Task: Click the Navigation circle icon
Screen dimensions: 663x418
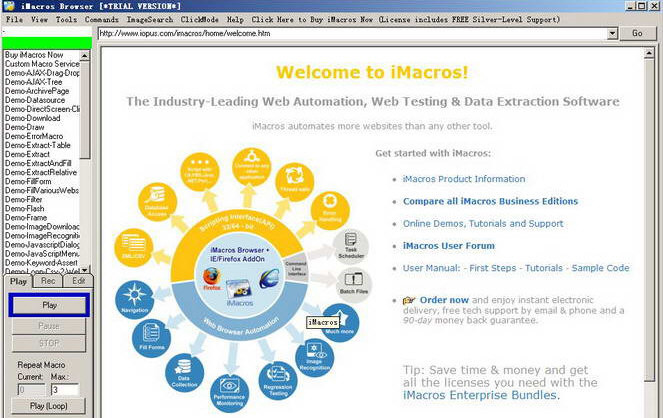Action: pos(134,299)
